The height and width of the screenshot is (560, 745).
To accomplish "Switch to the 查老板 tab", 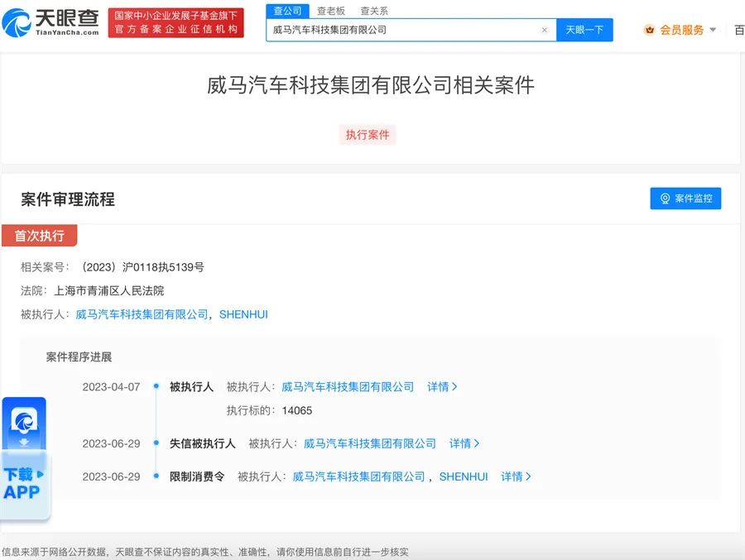I will point(331,11).
